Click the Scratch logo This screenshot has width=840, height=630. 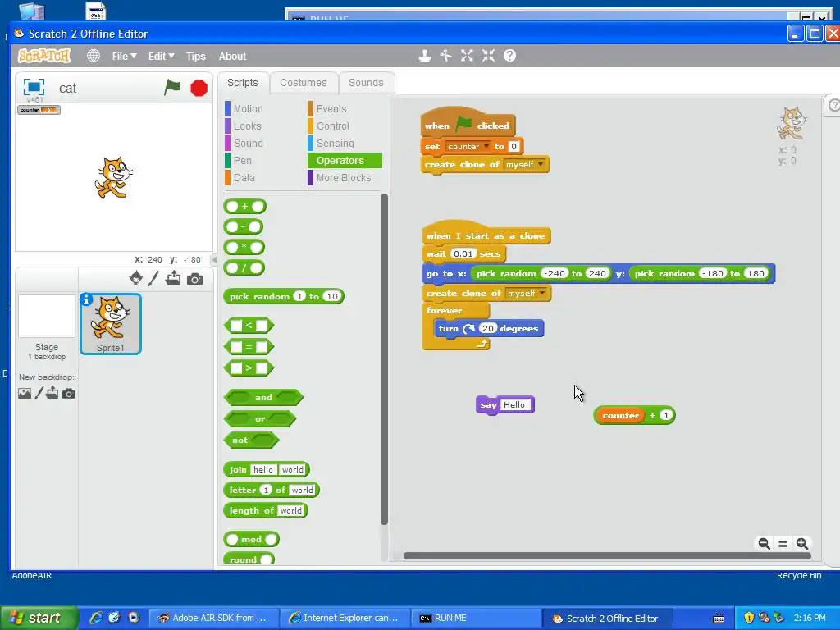coord(44,56)
